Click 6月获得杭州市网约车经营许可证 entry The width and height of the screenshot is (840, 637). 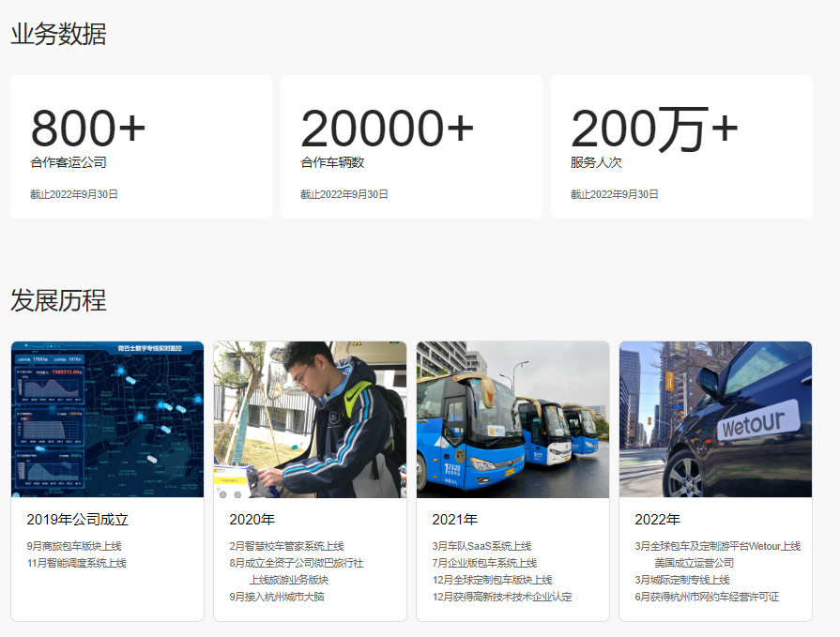pyautogui.click(x=707, y=597)
